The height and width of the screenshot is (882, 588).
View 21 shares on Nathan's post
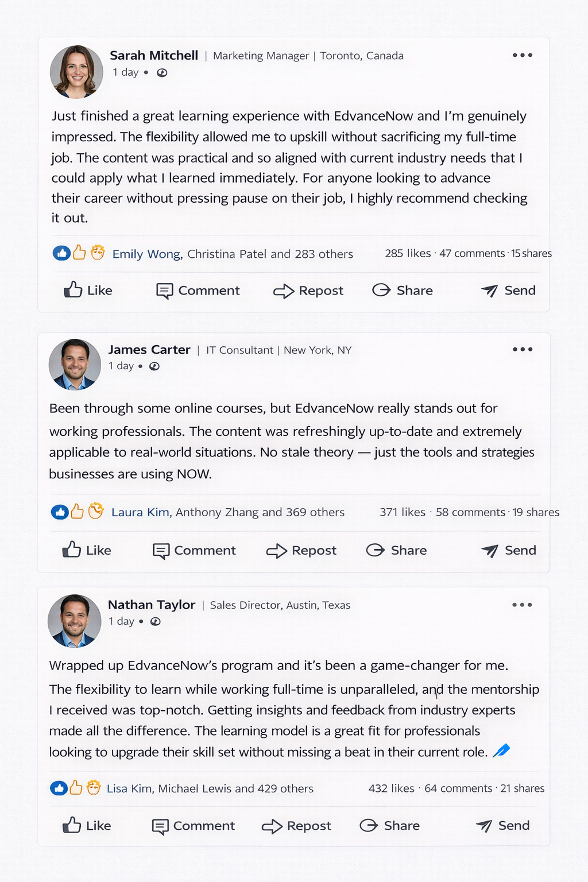point(522,788)
